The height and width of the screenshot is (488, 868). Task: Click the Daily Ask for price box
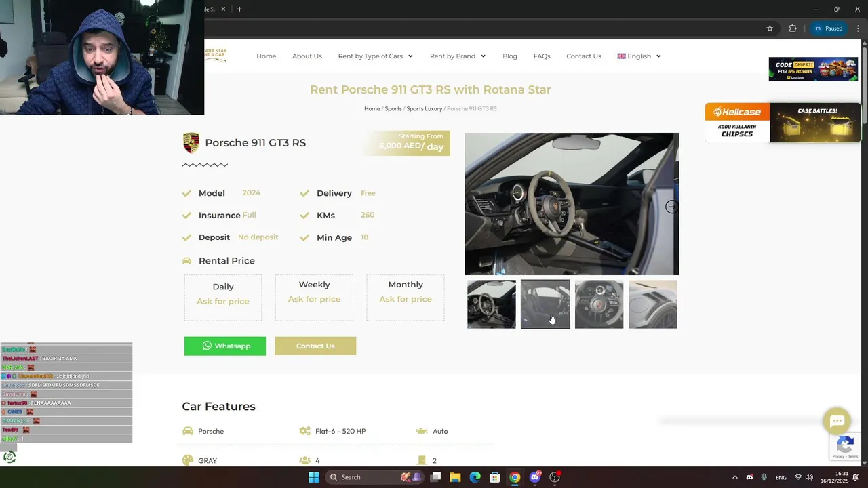[x=223, y=298]
